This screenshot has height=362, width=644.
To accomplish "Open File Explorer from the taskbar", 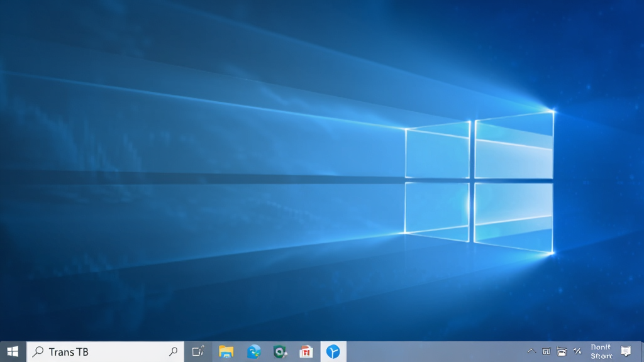I will coord(226,352).
